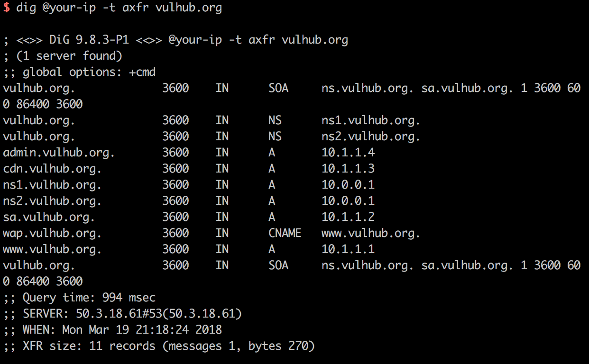Select the SERVER: 50.3.18.61#53 line
Image resolution: width=589 pixels, height=364 pixels.
[122, 314]
